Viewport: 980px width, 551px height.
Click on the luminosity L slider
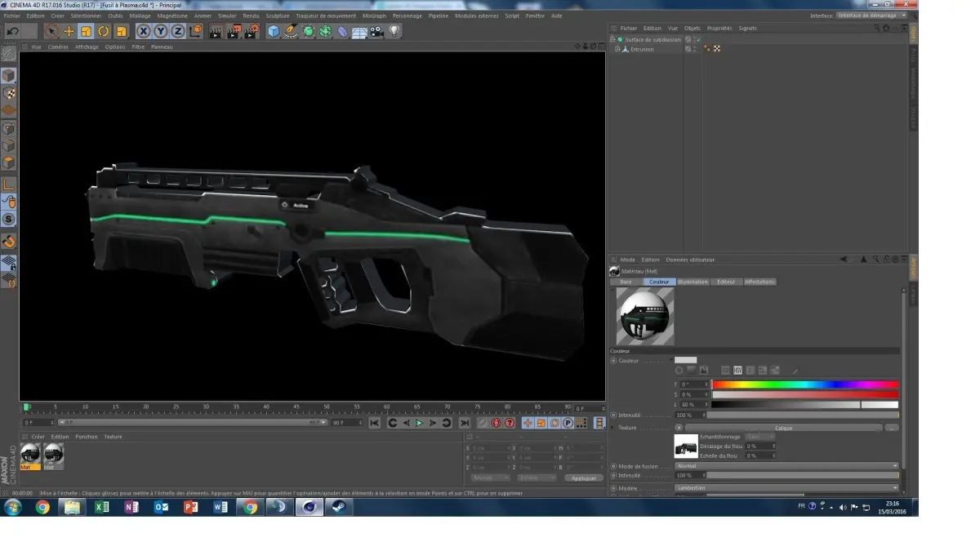pos(805,404)
